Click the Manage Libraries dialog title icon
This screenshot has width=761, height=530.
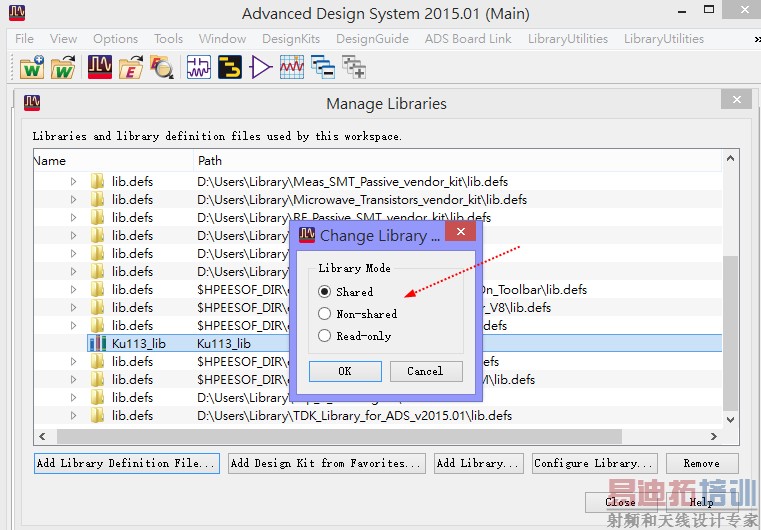pos(32,102)
